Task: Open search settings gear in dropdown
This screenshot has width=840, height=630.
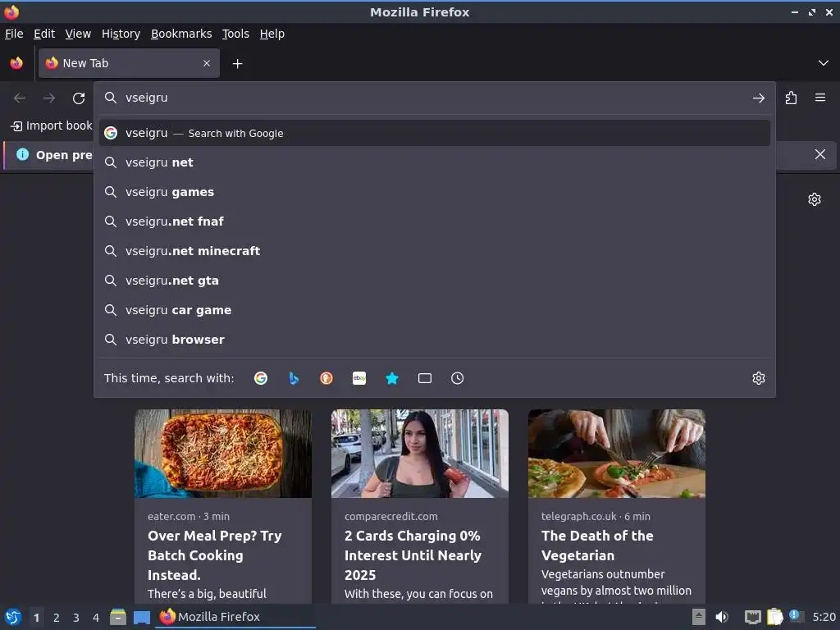Action: (x=759, y=378)
